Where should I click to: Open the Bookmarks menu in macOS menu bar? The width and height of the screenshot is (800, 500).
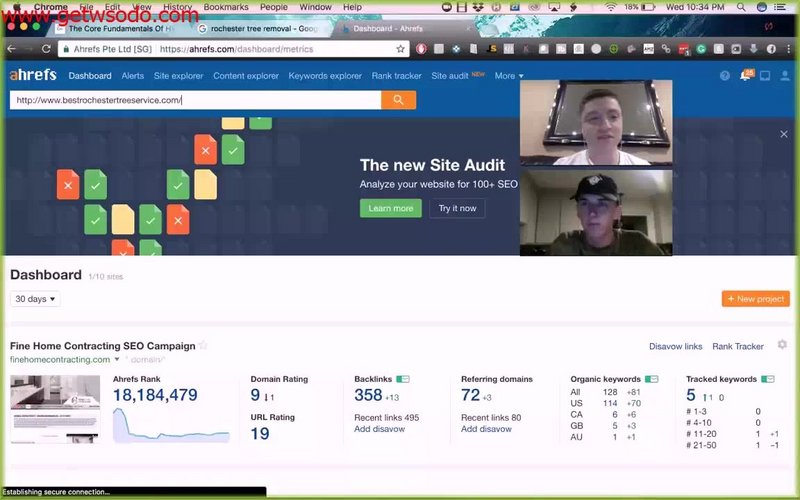pos(226,7)
